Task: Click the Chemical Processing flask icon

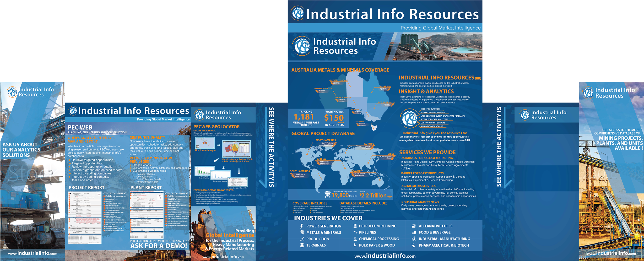Action: [355, 239]
